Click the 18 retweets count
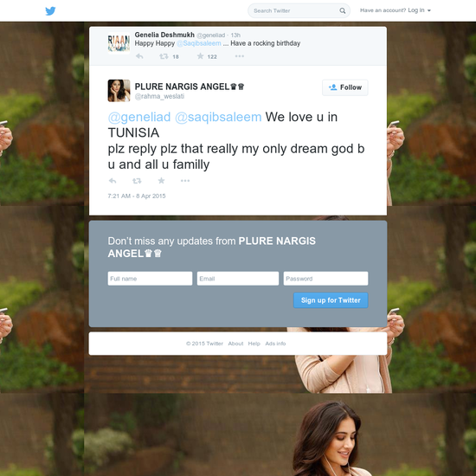The width and height of the screenshot is (476, 476). coord(176,57)
